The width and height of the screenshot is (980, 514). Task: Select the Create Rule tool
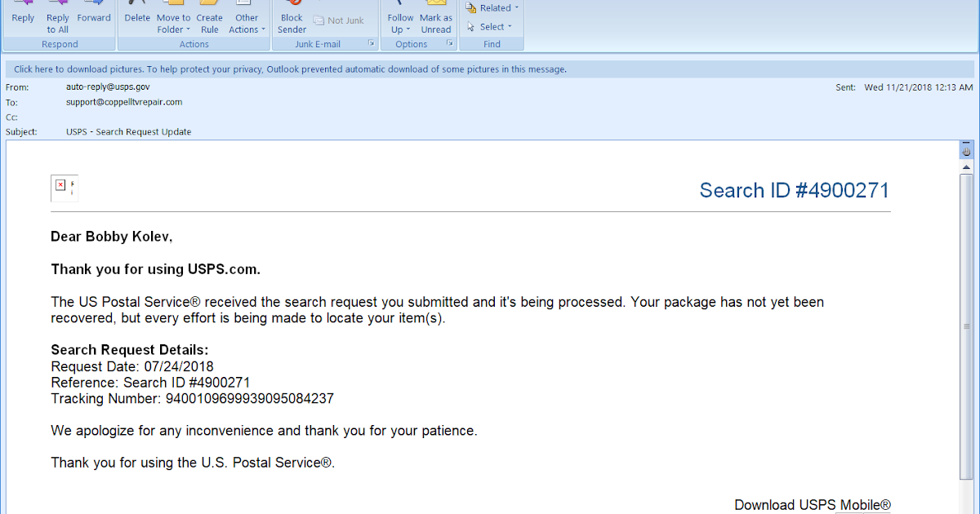209,18
